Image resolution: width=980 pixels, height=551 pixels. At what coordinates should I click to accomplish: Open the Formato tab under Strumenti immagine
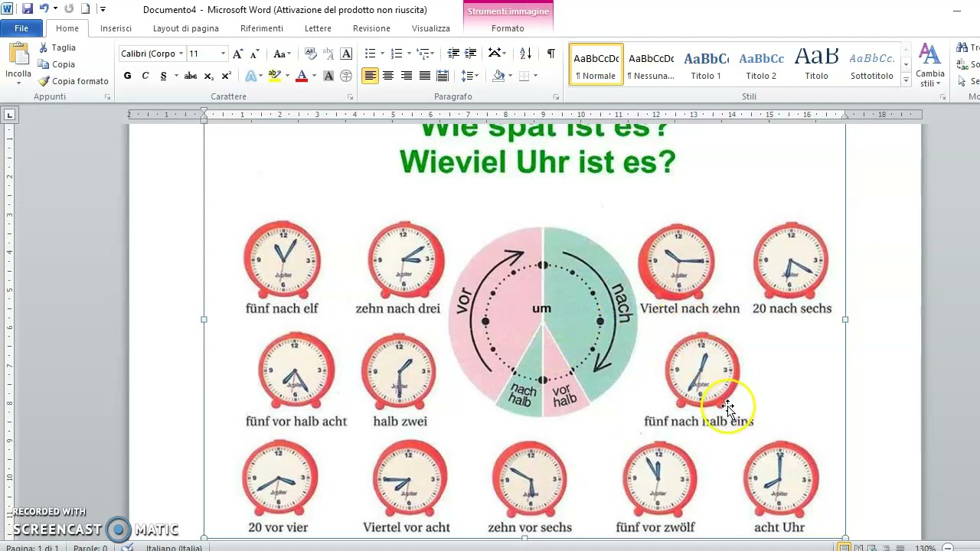[x=508, y=28]
